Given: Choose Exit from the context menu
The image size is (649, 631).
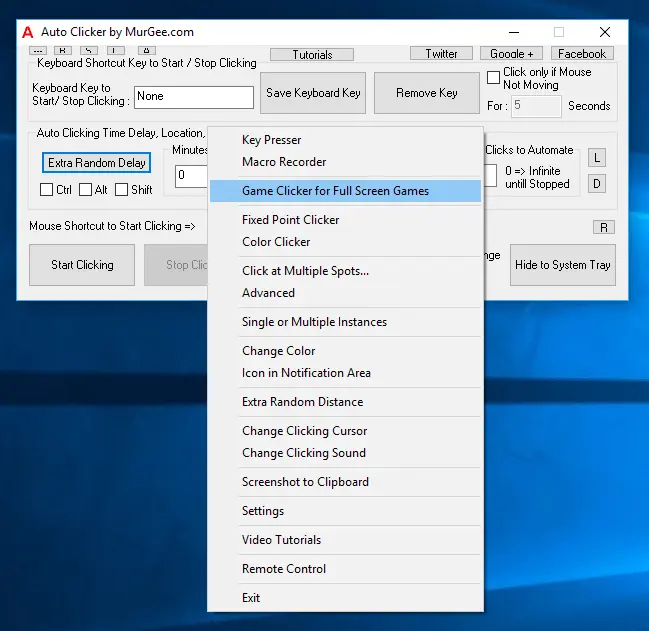Looking at the screenshot, I should point(251,598).
